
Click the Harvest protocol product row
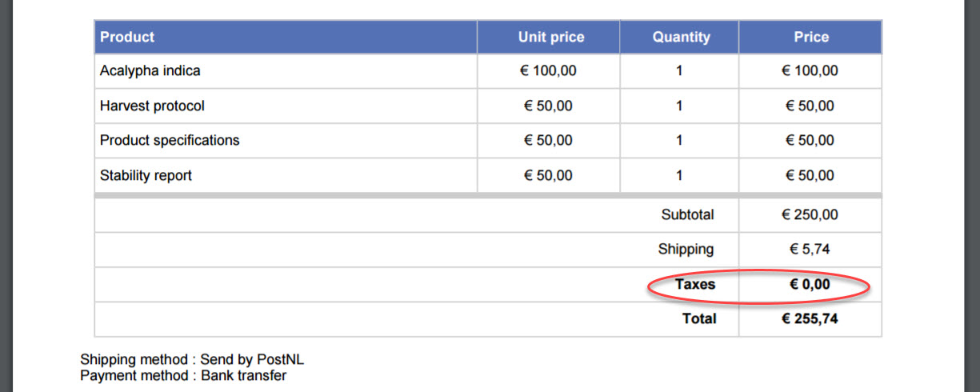[152, 106]
